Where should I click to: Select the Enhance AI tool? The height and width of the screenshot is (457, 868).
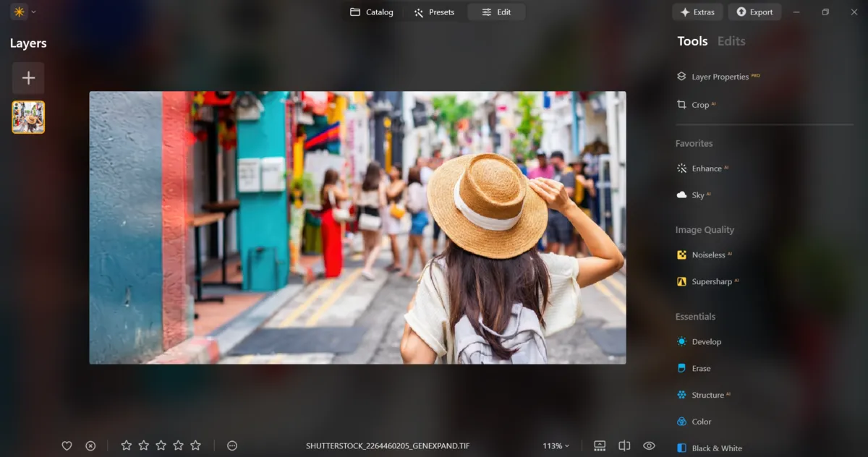(x=706, y=168)
